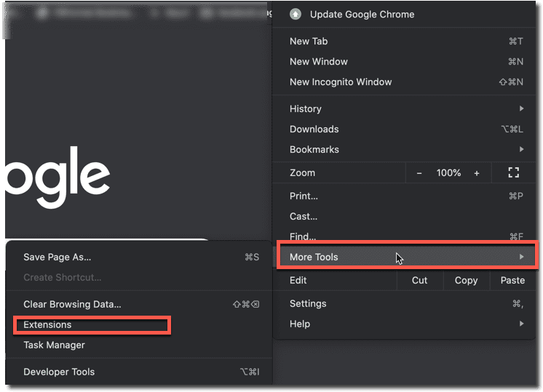Select Find... menu item
The image size is (543, 392).
click(x=404, y=236)
